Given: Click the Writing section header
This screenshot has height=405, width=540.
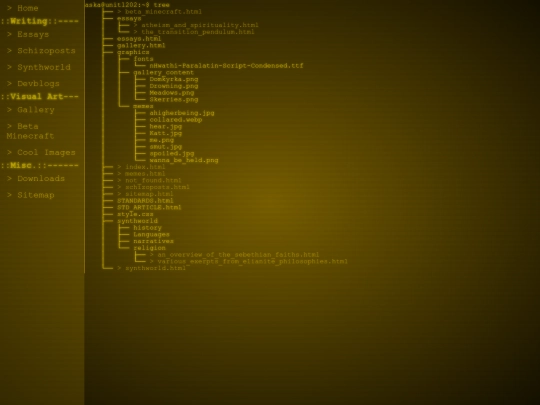Looking at the screenshot, I should [40, 21].
